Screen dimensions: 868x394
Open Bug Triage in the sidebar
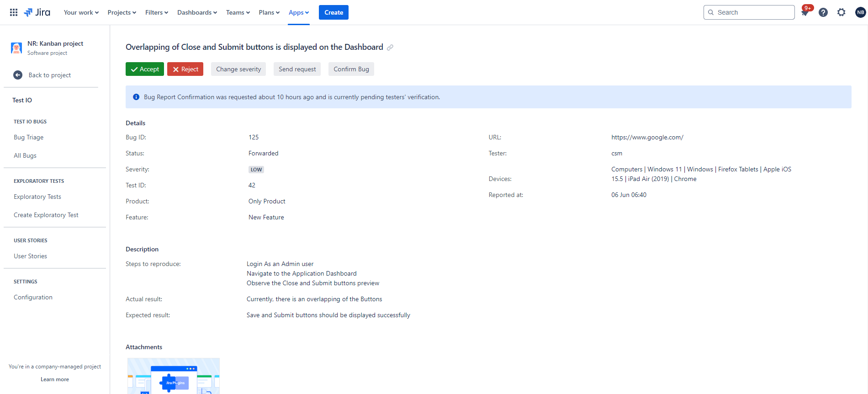pos(29,137)
